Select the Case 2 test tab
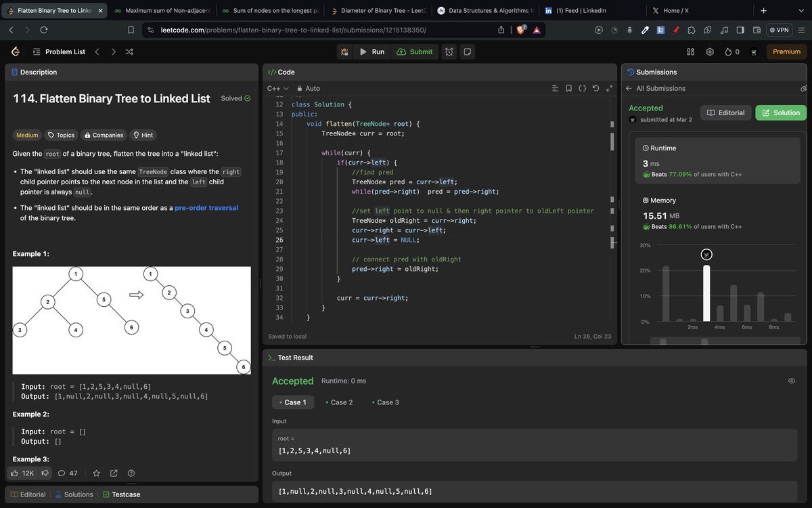Image resolution: width=812 pixels, height=508 pixels. 338,402
